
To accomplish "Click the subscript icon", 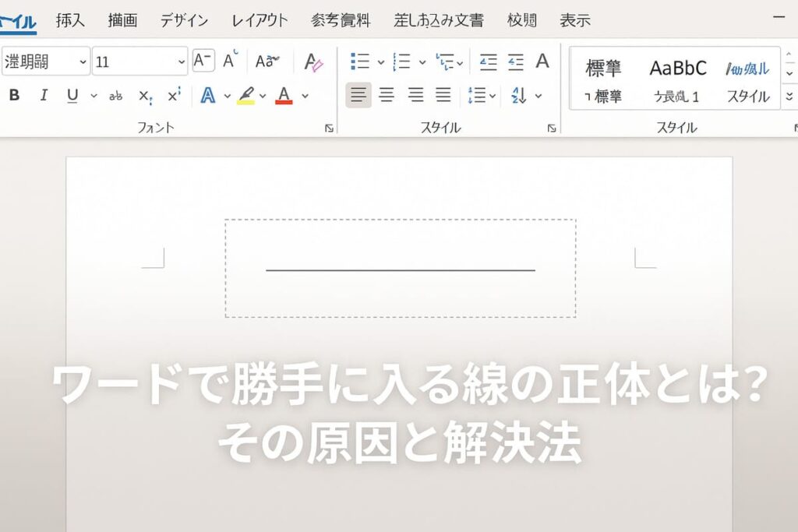I will [x=145, y=96].
